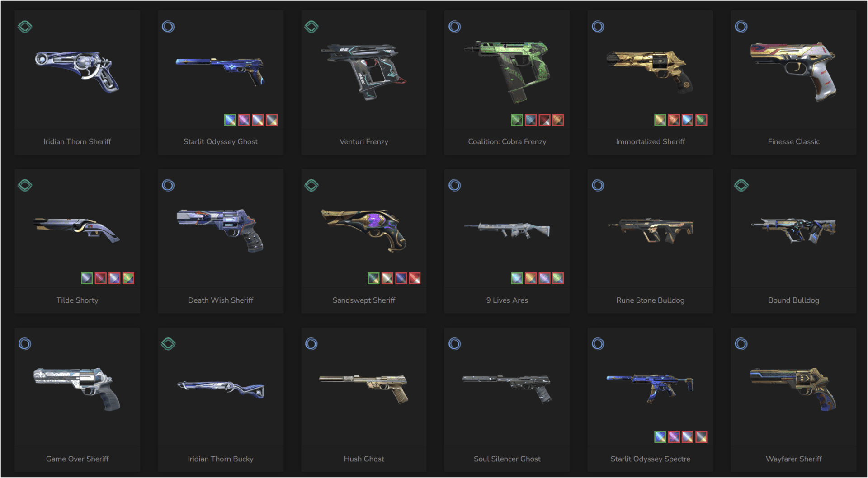
Task: Click the green tier icon on Iridian Thorn Bucky
Action: coord(168,344)
